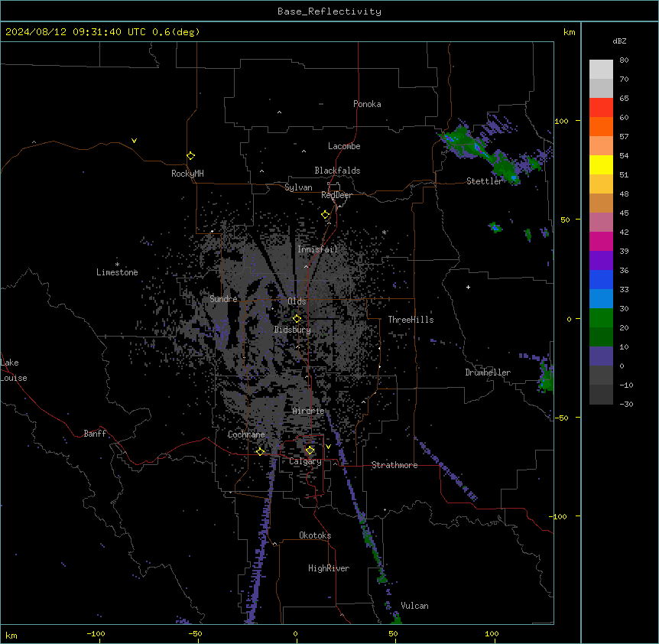Click the 50 tick on the right axis
The image size is (659, 644).
565,220
